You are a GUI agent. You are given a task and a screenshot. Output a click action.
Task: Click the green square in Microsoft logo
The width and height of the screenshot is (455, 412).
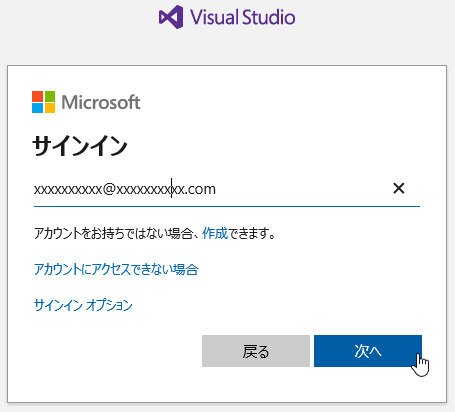[x=50, y=96]
